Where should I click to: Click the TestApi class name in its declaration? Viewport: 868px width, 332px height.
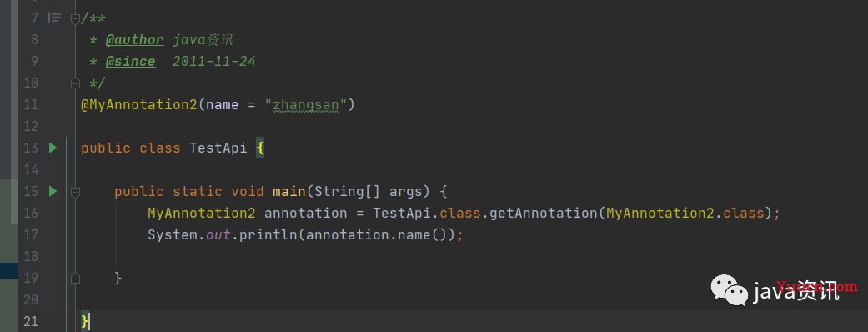click(x=218, y=148)
